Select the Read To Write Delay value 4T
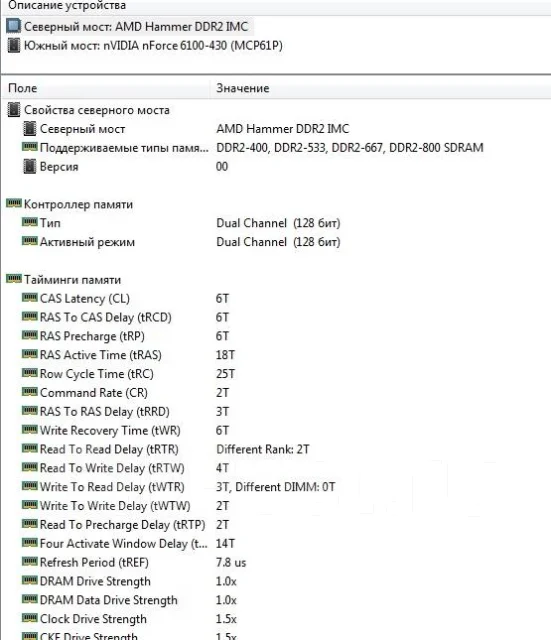551x640 pixels. click(x=222, y=468)
